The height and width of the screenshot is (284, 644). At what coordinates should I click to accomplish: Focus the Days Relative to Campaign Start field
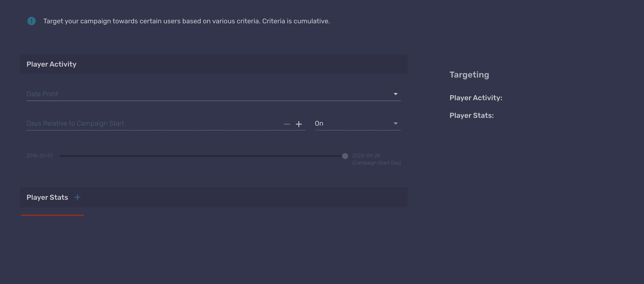point(150,124)
